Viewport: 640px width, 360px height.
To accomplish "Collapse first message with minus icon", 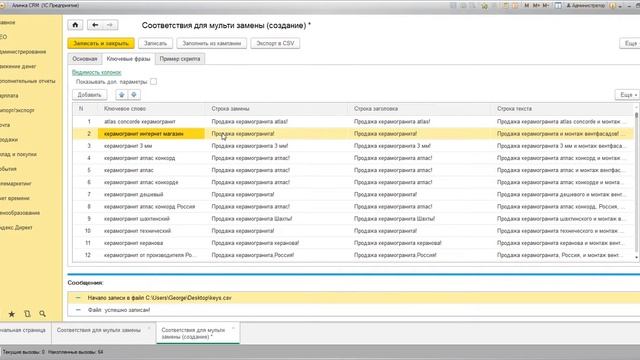I will tap(78, 298).
